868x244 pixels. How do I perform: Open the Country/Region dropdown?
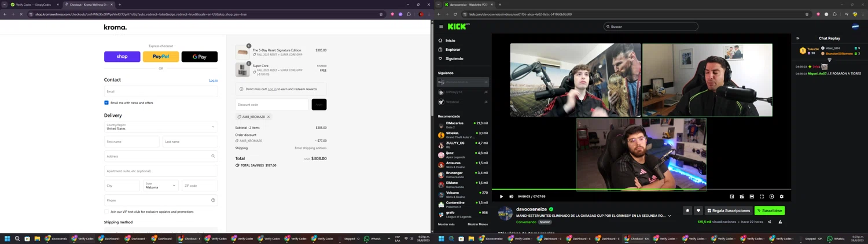tap(161, 127)
